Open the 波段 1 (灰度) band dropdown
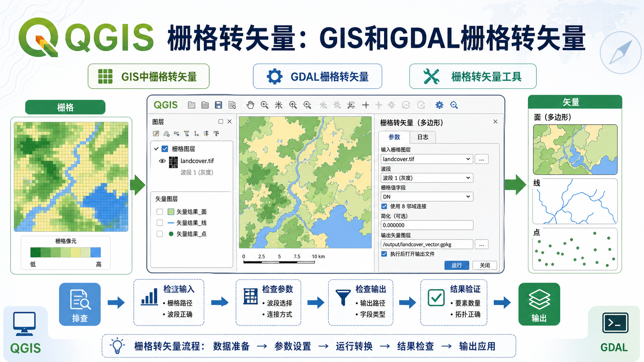This screenshot has width=644, height=362. [x=427, y=178]
